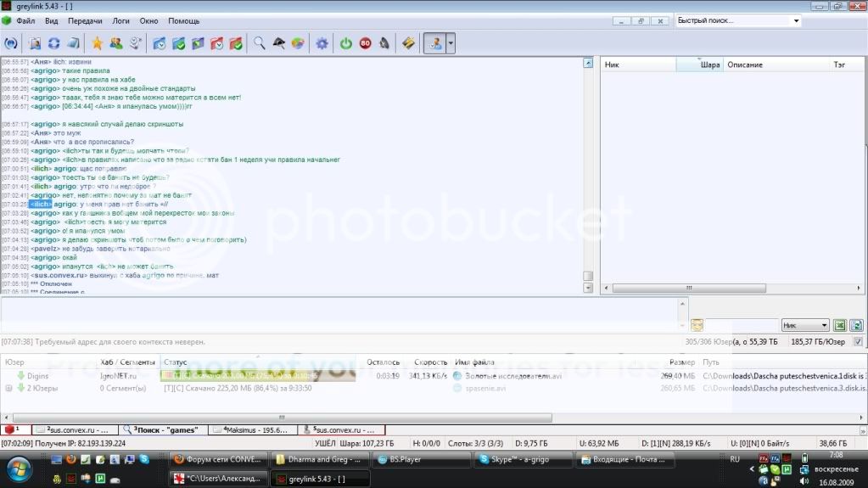Viewport: 868px width, 488px height.
Task: Click the yellow star Favorite hubs icon
Action: click(97, 42)
